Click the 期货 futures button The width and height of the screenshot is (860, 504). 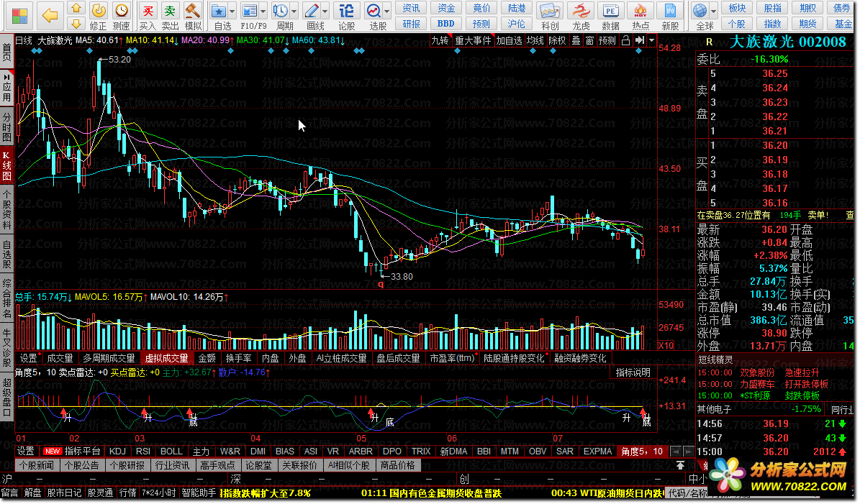pyautogui.click(x=807, y=24)
